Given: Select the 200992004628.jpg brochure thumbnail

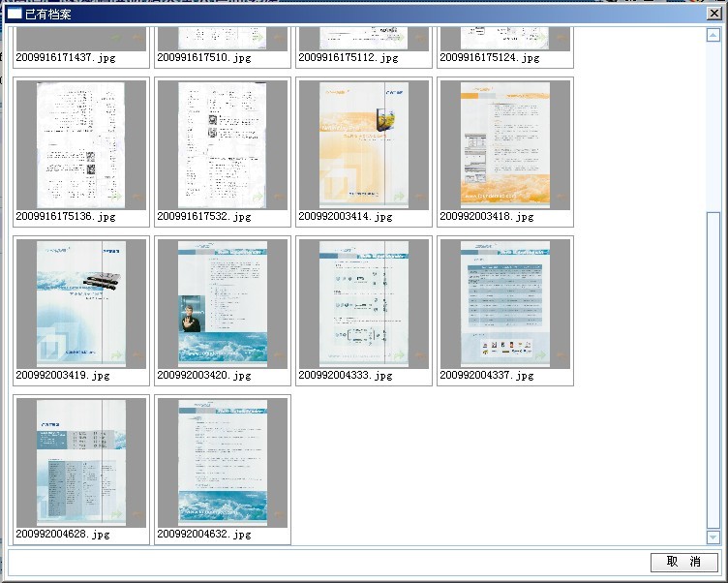Looking at the screenshot, I should (x=80, y=463).
